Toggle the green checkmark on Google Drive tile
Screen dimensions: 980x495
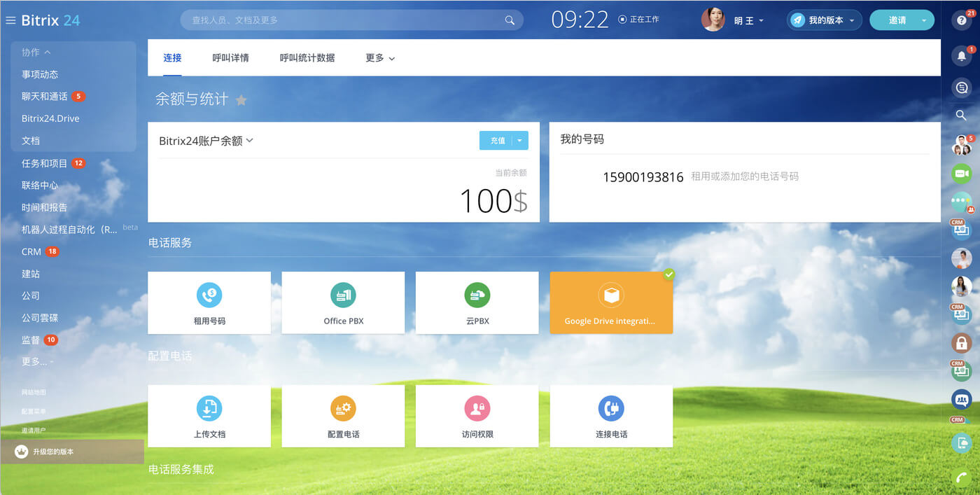point(669,274)
